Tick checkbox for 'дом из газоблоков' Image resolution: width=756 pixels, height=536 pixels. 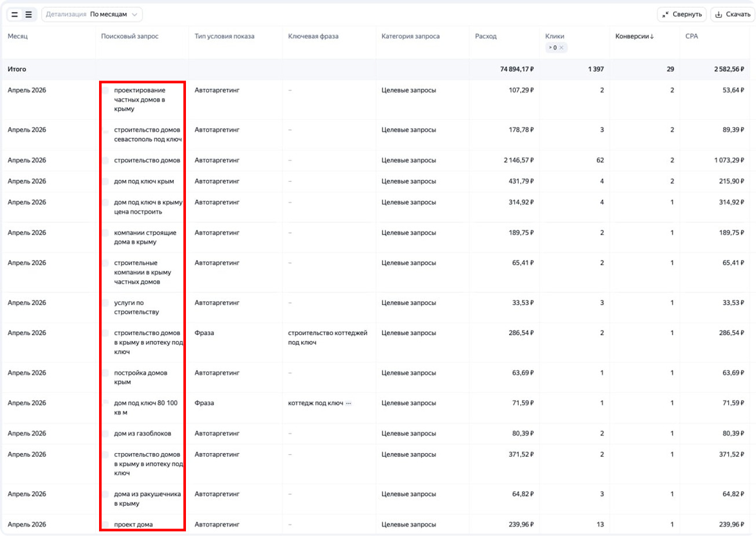(105, 434)
